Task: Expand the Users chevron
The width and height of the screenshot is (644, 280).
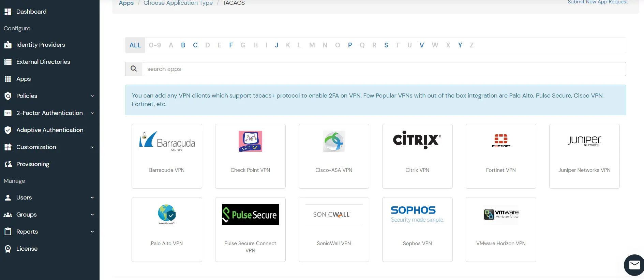Action: (92, 198)
